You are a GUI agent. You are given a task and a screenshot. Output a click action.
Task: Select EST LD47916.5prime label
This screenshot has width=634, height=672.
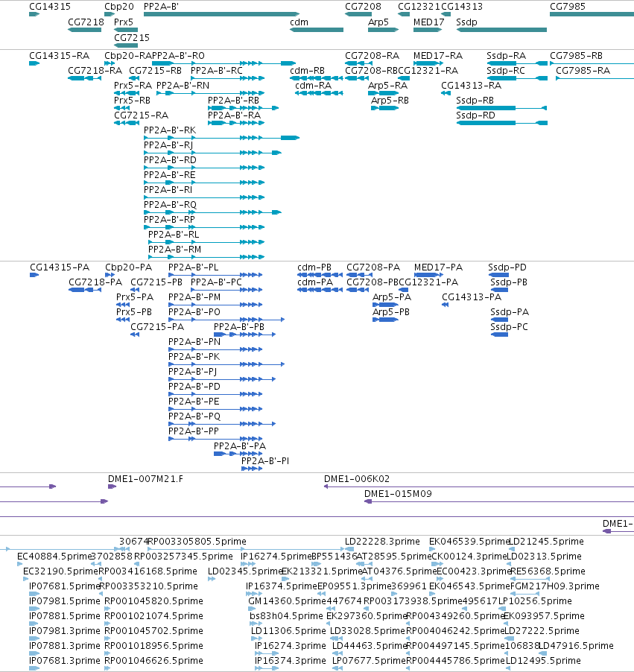576,645
